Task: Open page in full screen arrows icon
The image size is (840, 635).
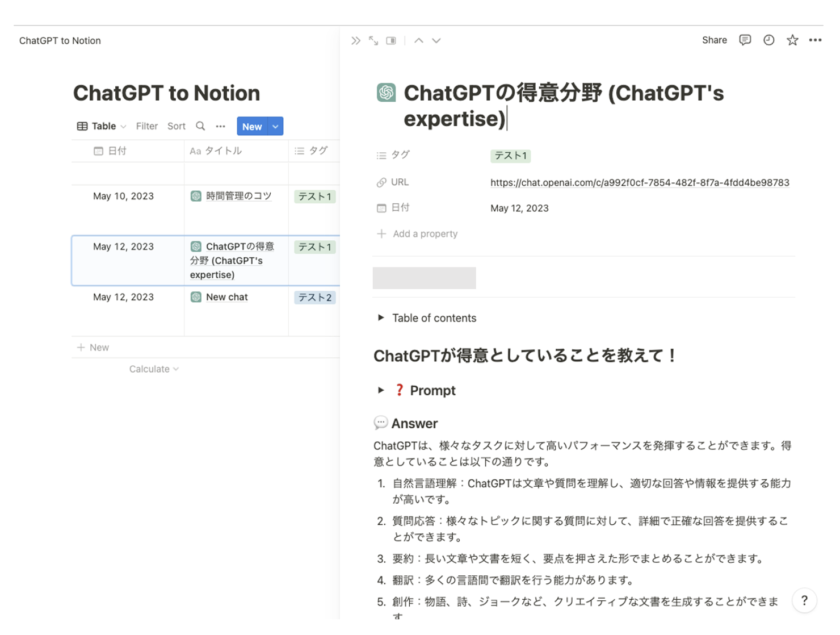Action: [373, 41]
